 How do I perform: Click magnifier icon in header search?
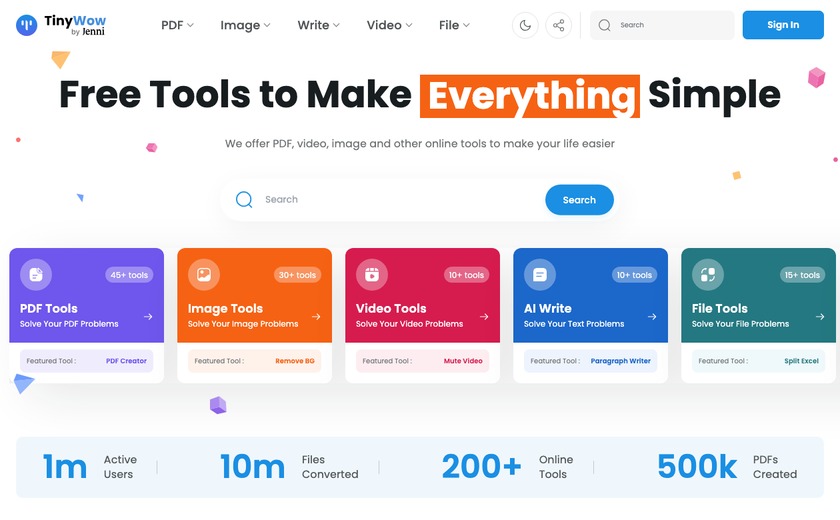click(604, 25)
